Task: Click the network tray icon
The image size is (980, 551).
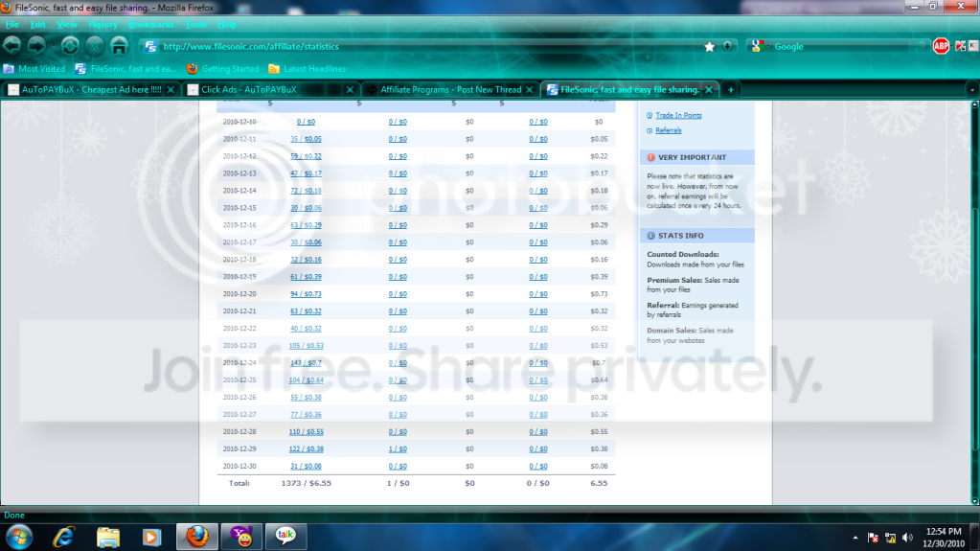Action: point(891,538)
